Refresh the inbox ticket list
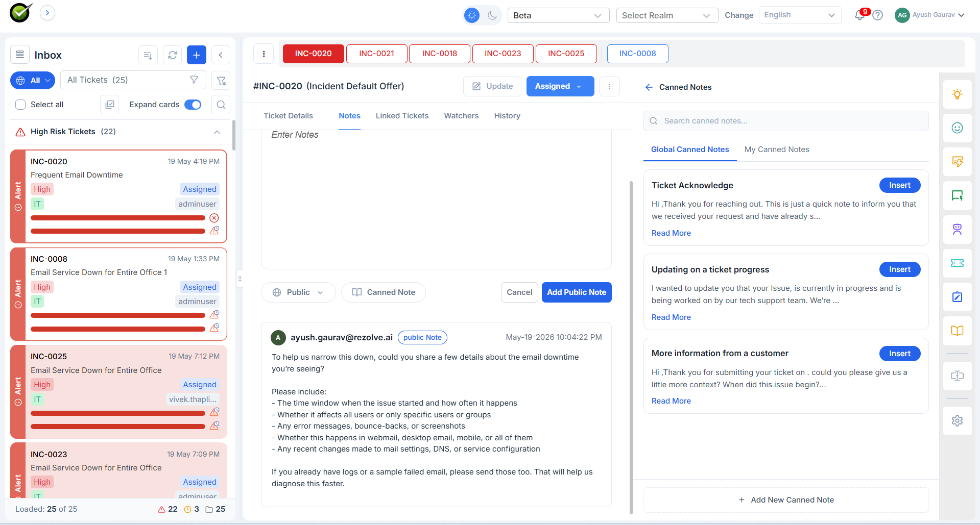Screen dimensions: 980x525 coord(173,55)
